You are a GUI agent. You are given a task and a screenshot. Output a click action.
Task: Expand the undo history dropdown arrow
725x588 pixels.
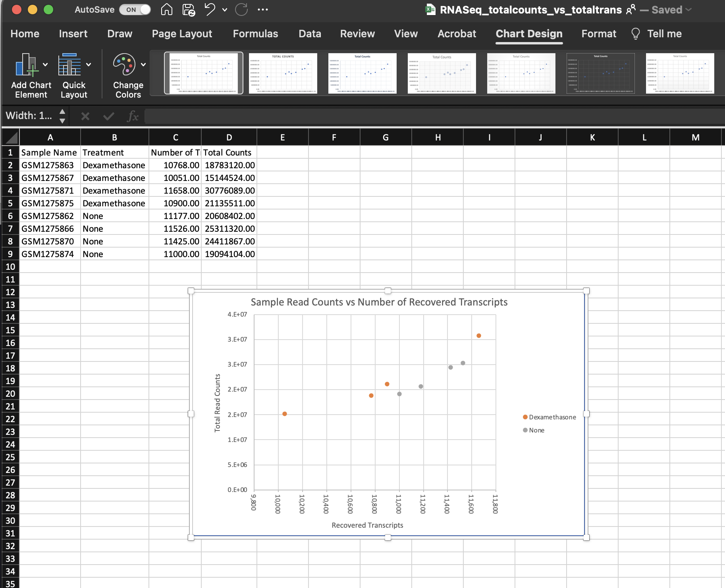click(225, 10)
